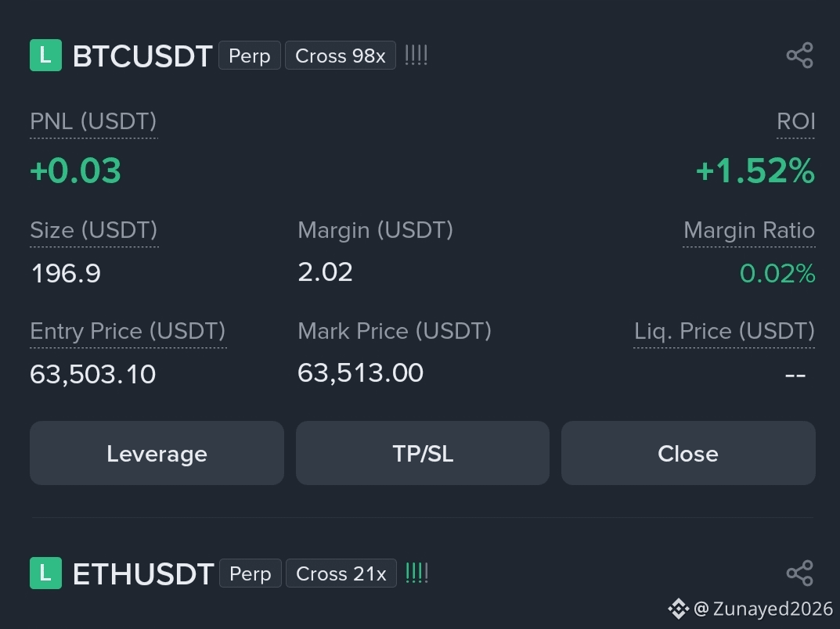This screenshot has width=840, height=629.
Task: Tap the Cross 98x margin mode tag
Action: [341, 55]
